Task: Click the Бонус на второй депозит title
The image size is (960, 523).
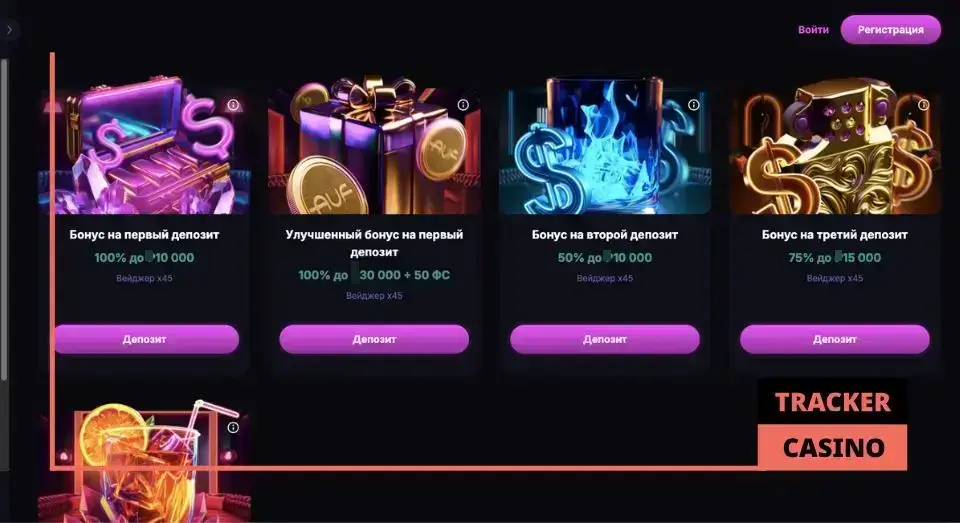Action: [604, 235]
